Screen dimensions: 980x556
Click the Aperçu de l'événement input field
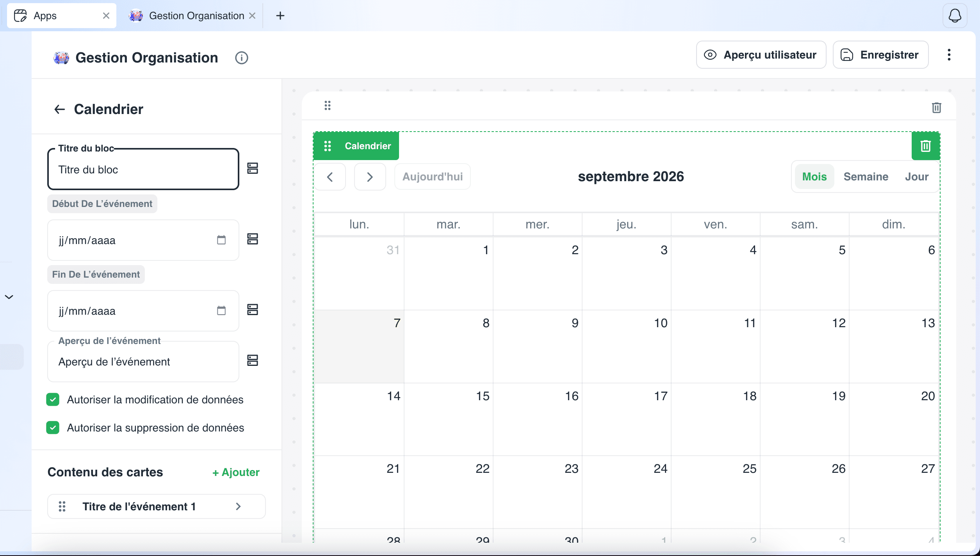(143, 362)
